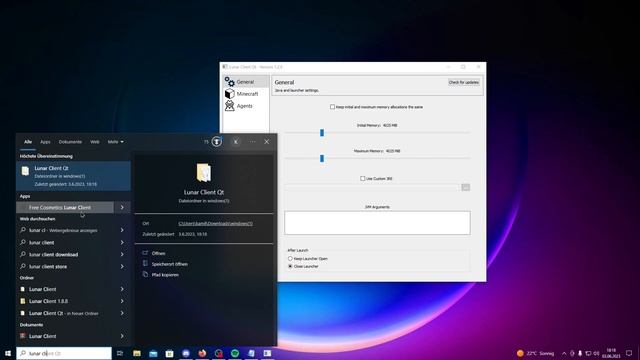This screenshot has width=640, height=360.
Task: Expand arrow next to Free Cosmetics Lunar Client
Action: (122, 207)
